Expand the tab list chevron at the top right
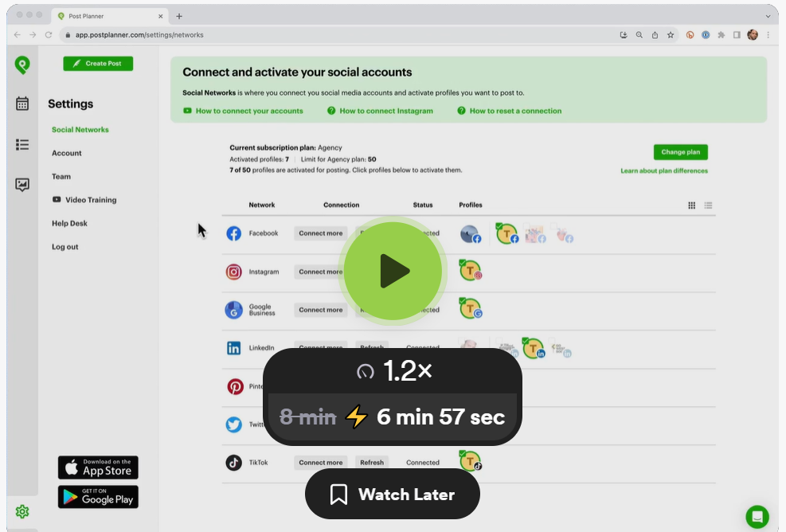Image resolution: width=786 pixels, height=532 pixels. coord(768,16)
